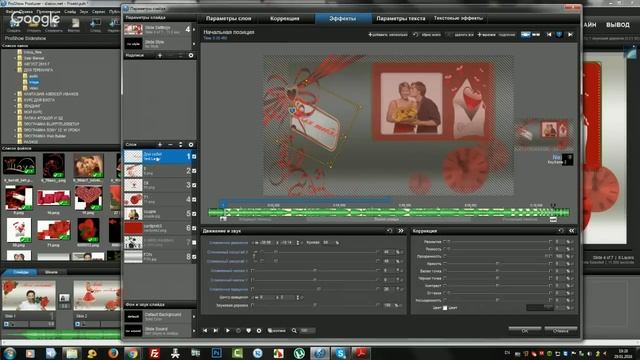Add a caption with the Captions plus icon
This screenshot has height=360, width=640.
(x=160, y=55)
